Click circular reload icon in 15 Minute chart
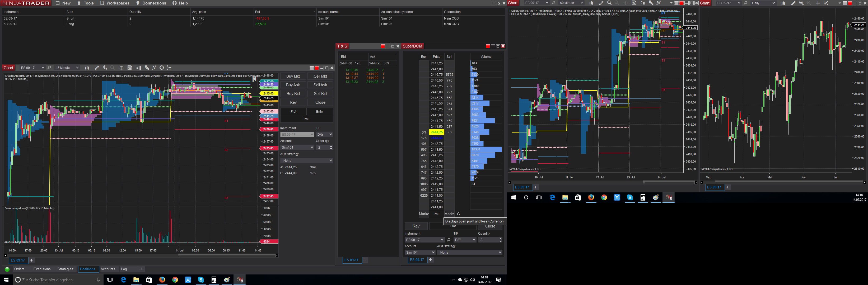 [x=162, y=68]
